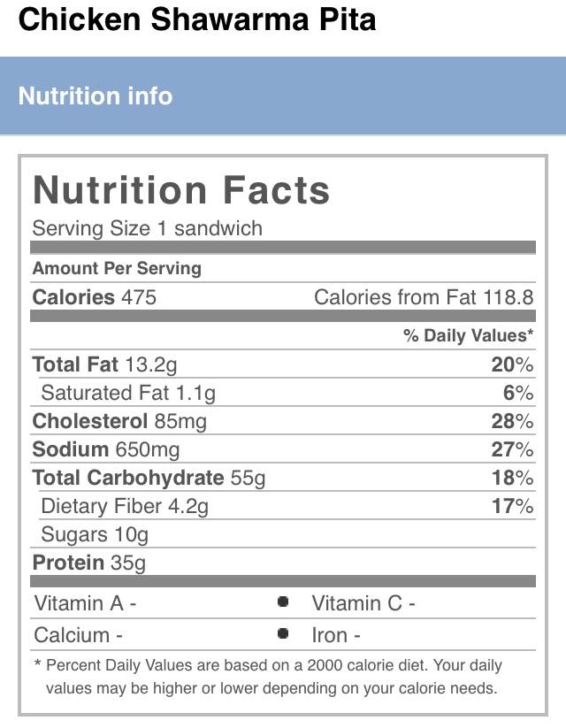Click the % Daily Values header

(468, 335)
